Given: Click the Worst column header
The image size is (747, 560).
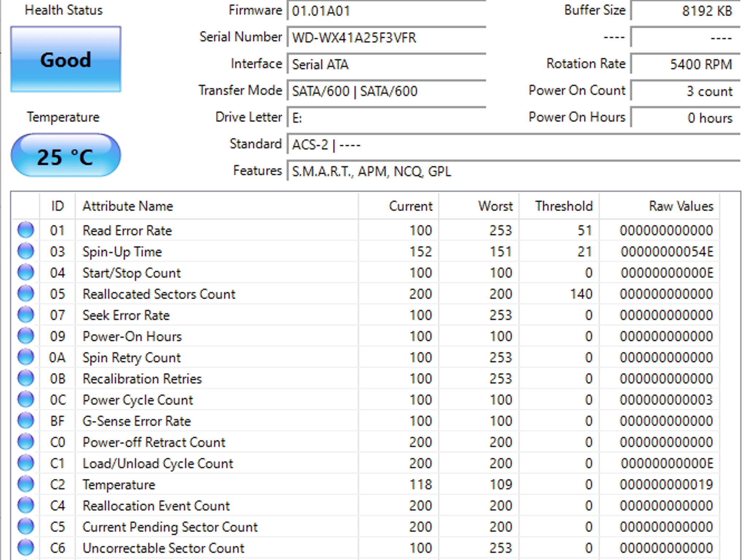Looking at the screenshot, I should coord(479,206).
